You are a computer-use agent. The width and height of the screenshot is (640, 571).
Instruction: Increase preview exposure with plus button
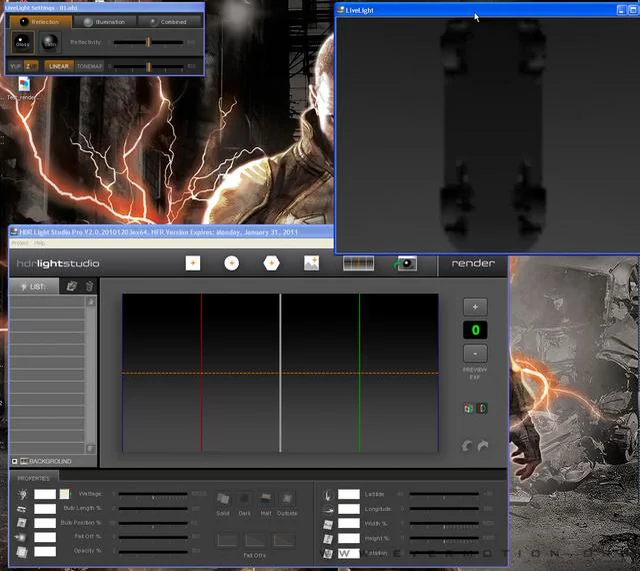tap(475, 307)
